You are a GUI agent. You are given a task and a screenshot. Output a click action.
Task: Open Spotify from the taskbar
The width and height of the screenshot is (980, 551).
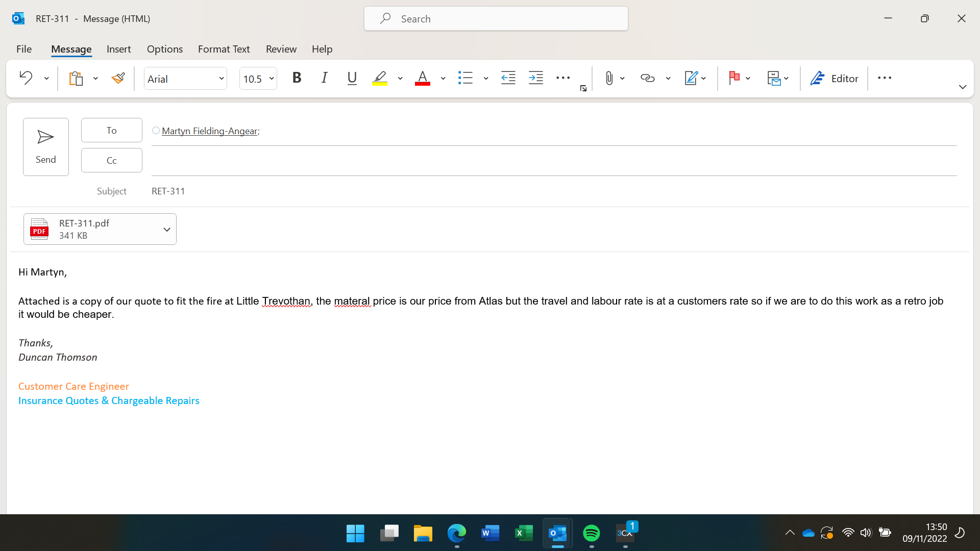[591, 533]
